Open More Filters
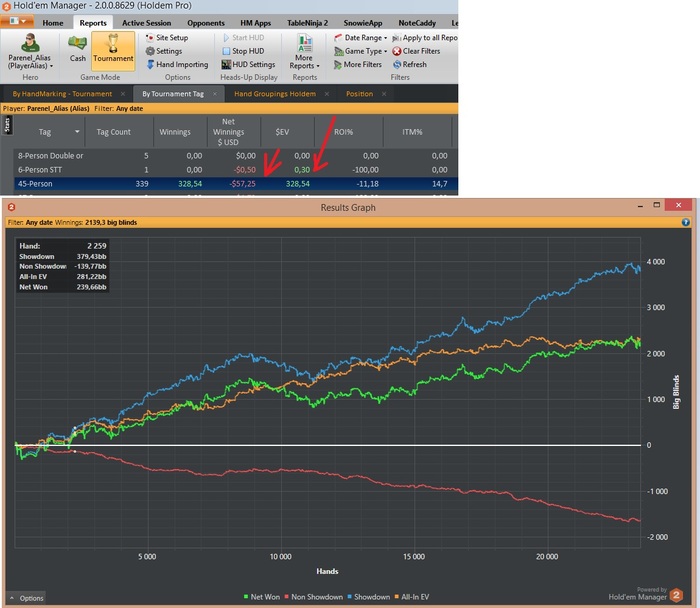This screenshot has height=608, width=700. [358, 65]
